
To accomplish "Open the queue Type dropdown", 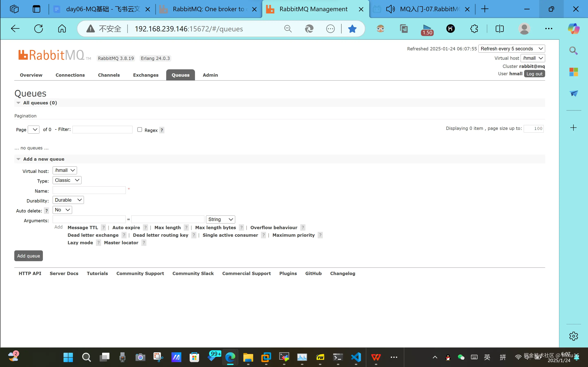I will [67, 180].
